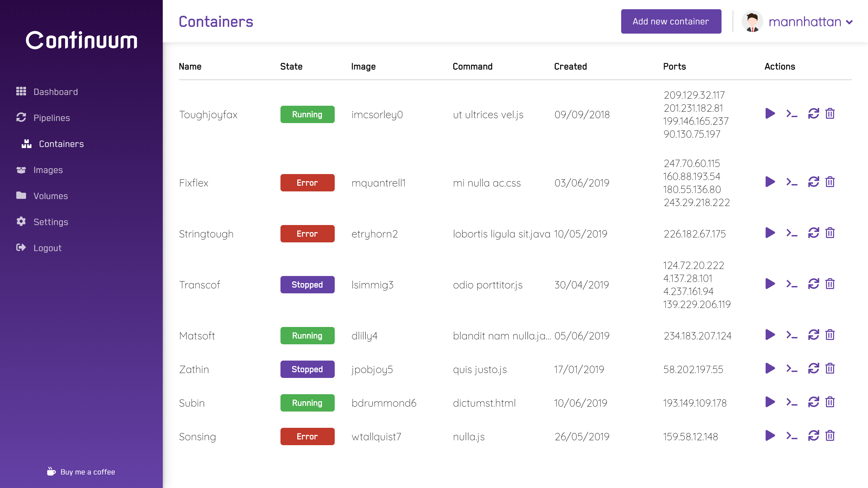Click the Buy me a coffee cup icon
The width and height of the screenshot is (868, 488).
click(x=51, y=471)
